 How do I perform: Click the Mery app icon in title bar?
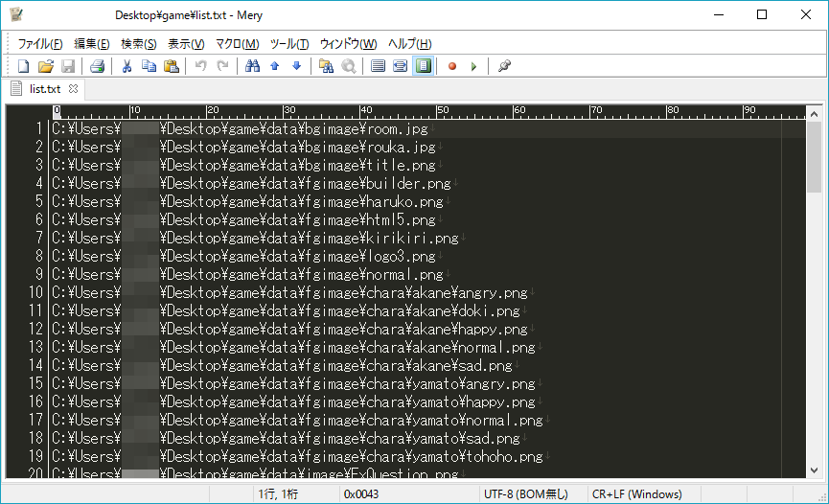[x=16, y=14]
